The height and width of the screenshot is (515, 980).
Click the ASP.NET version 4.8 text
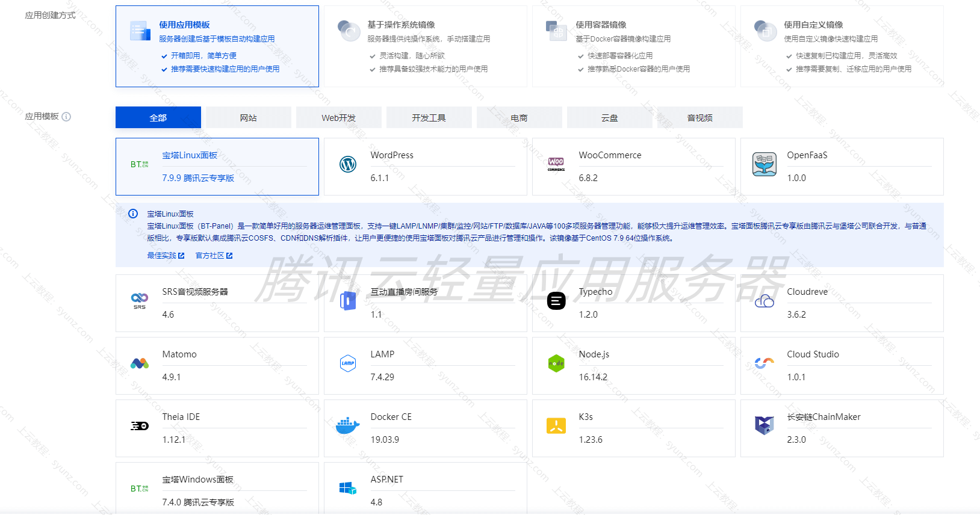click(x=376, y=502)
